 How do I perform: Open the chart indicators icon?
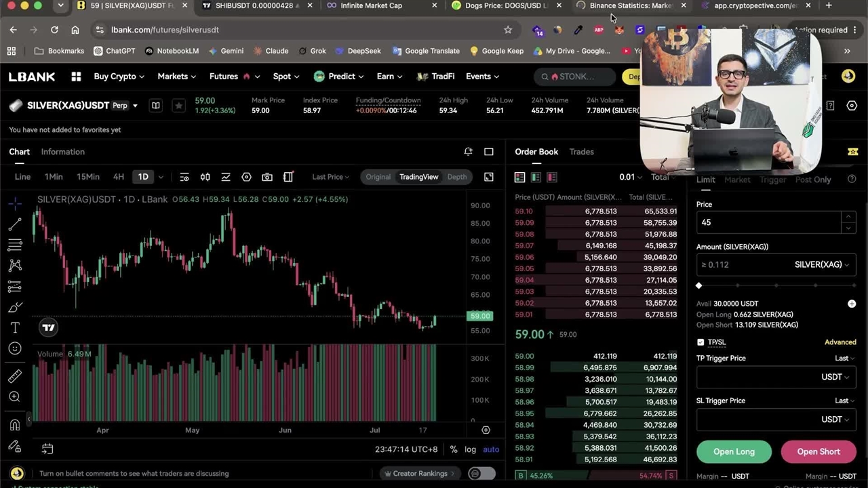click(x=226, y=177)
